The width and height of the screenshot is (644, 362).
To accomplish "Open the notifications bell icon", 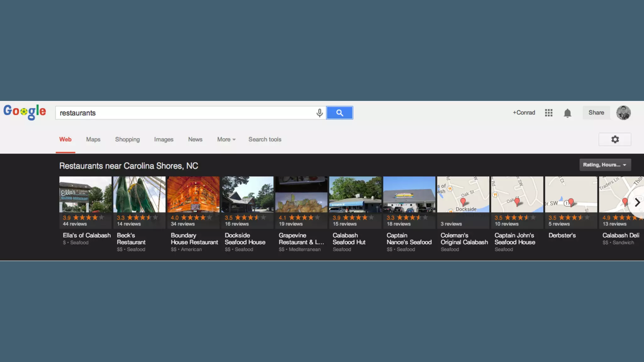I will pyautogui.click(x=567, y=113).
